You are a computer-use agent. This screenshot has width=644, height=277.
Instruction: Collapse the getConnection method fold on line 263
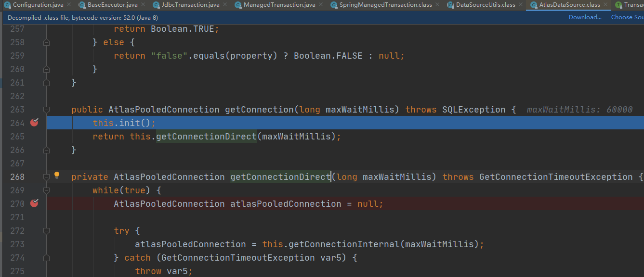point(46,110)
